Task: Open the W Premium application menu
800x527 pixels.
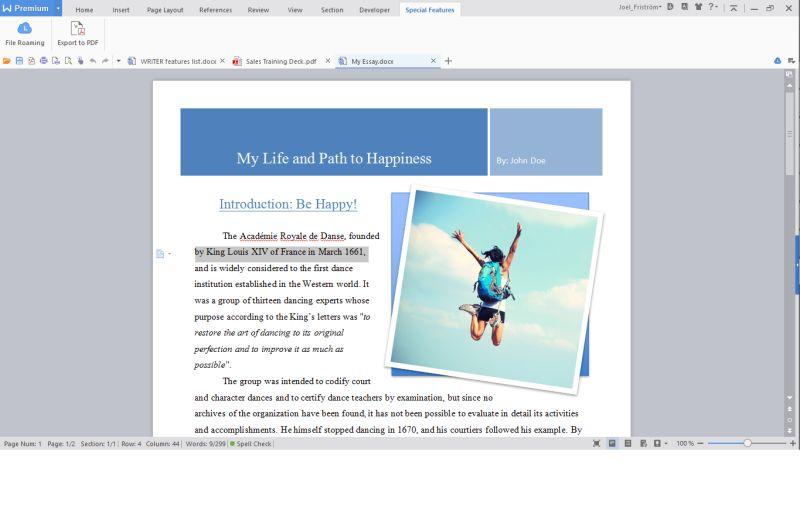Action: click(27, 8)
